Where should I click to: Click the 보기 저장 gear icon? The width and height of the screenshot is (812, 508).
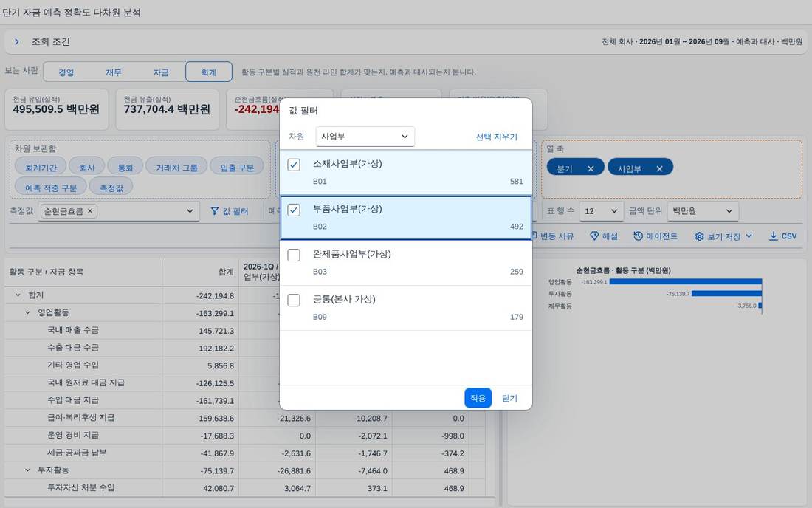[699, 237]
